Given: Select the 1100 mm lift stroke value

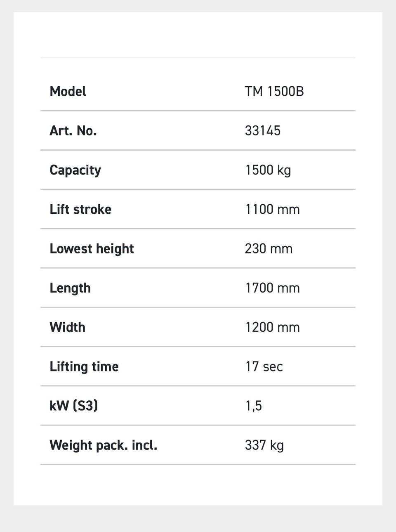Looking at the screenshot, I should 272,209.
